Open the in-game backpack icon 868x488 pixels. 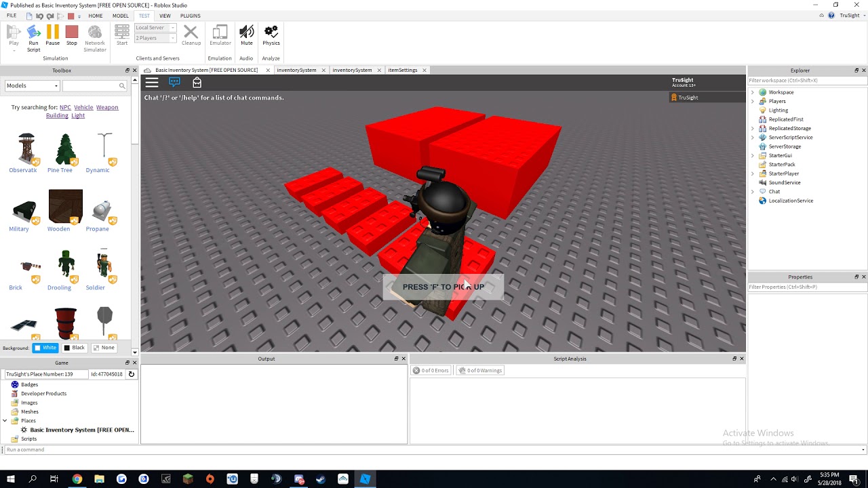[197, 82]
